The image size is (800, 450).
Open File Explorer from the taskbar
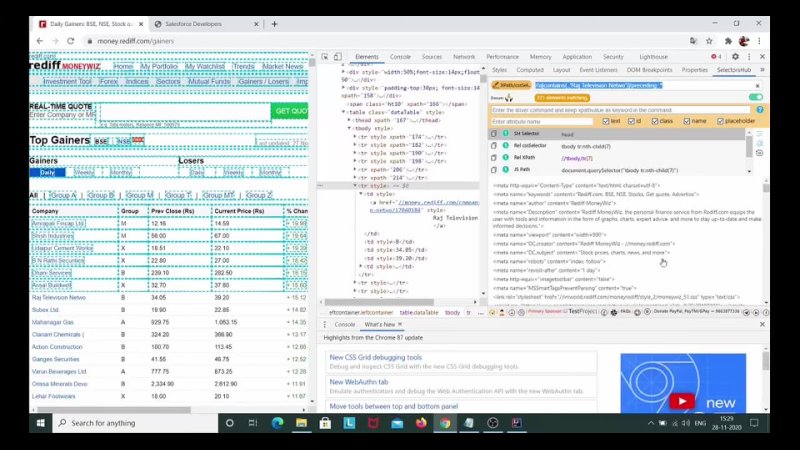(x=302, y=423)
